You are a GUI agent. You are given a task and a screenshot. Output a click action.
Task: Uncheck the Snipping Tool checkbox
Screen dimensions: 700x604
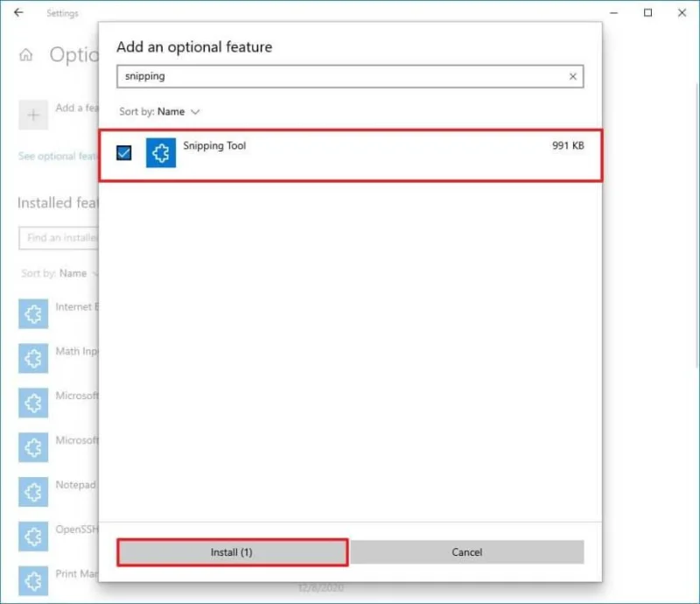click(123, 153)
